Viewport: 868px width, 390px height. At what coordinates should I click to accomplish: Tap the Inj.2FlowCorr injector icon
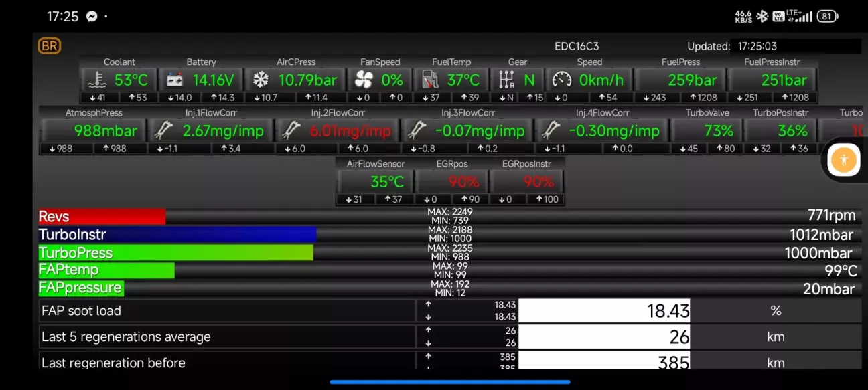[x=293, y=130]
